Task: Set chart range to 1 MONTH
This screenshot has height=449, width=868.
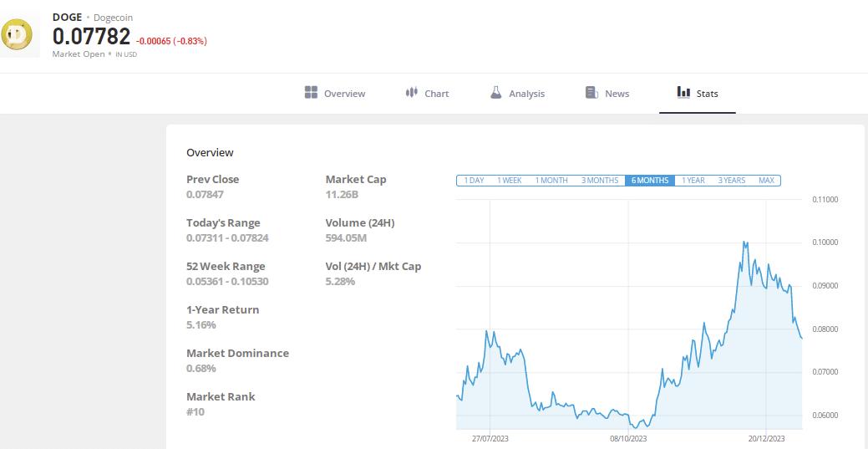Action: coord(551,180)
